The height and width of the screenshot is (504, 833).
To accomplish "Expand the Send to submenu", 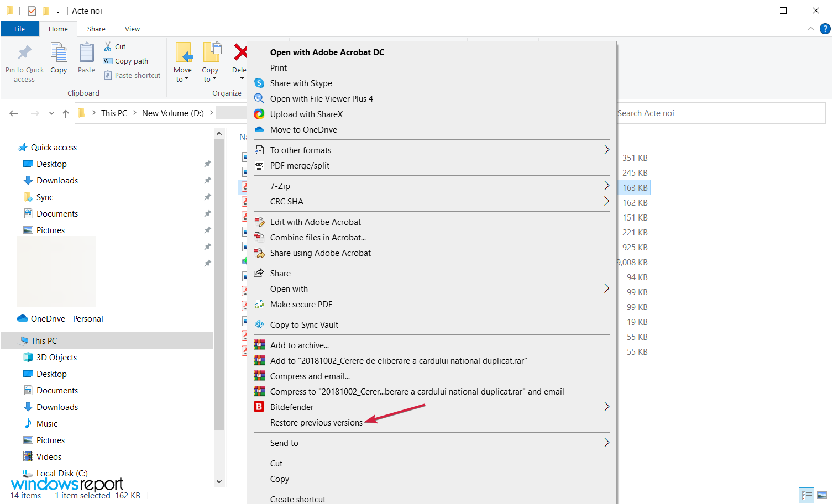I will click(606, 443).
